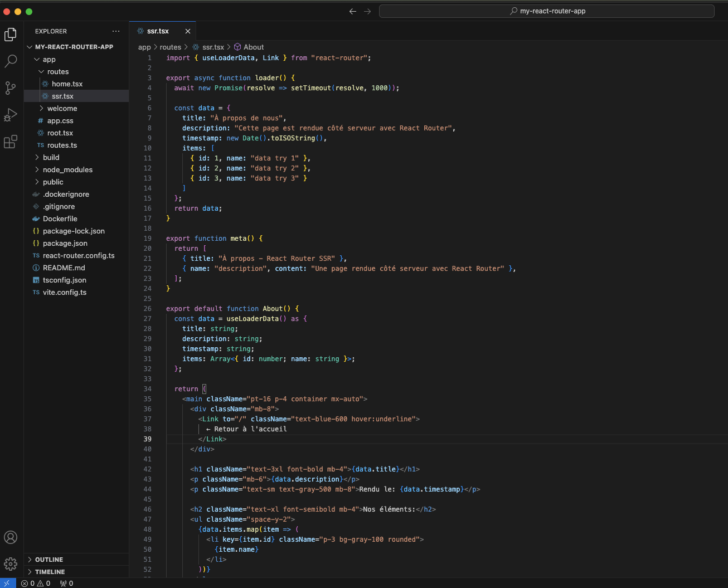This screenshot has height=588, width=728.
Task: Open the Search view icon
Action: click(11, 61)
